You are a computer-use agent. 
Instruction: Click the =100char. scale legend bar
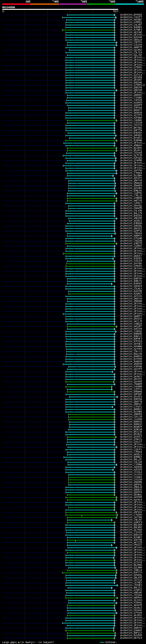(102, 642)
